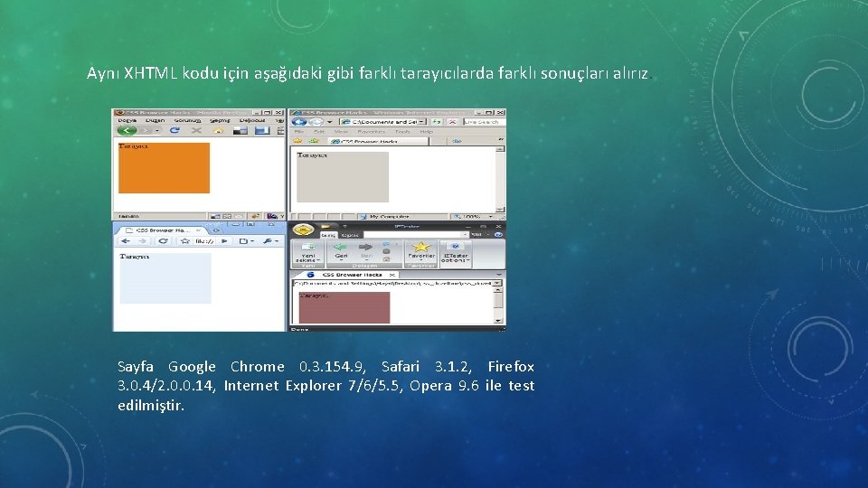Click the gray Tarayıcı box in Internet Explorer
The width and height of the screenshot is (868, 488).
343,176
